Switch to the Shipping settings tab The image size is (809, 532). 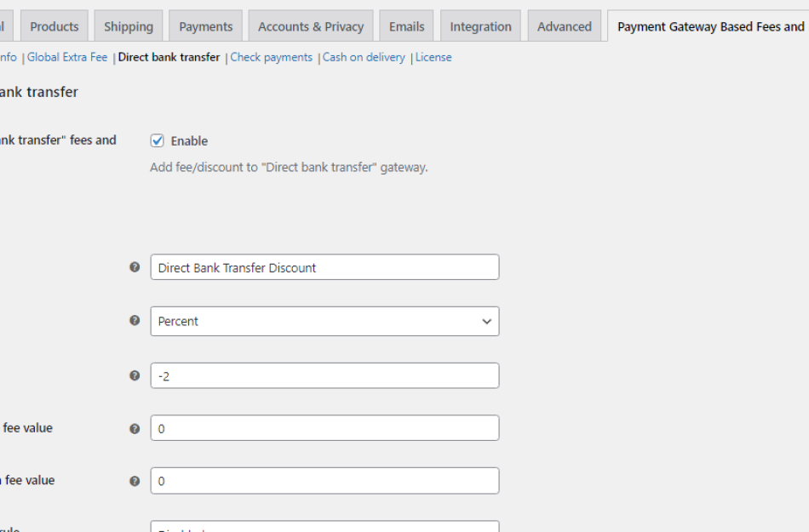129,26
